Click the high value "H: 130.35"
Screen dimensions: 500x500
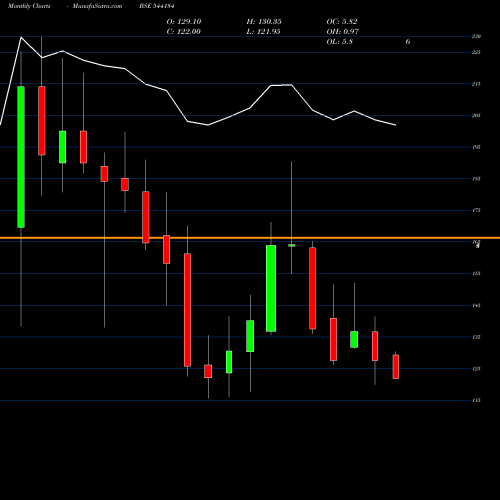(264, 21)
